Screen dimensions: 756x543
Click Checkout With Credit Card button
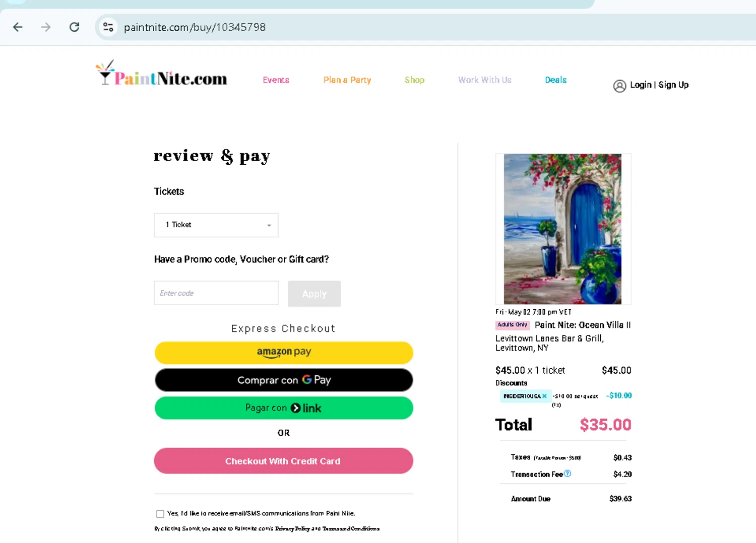point(284,461)
